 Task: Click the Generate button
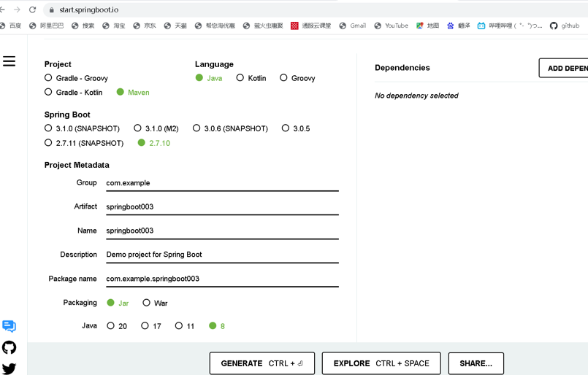(x=261, y=363)
